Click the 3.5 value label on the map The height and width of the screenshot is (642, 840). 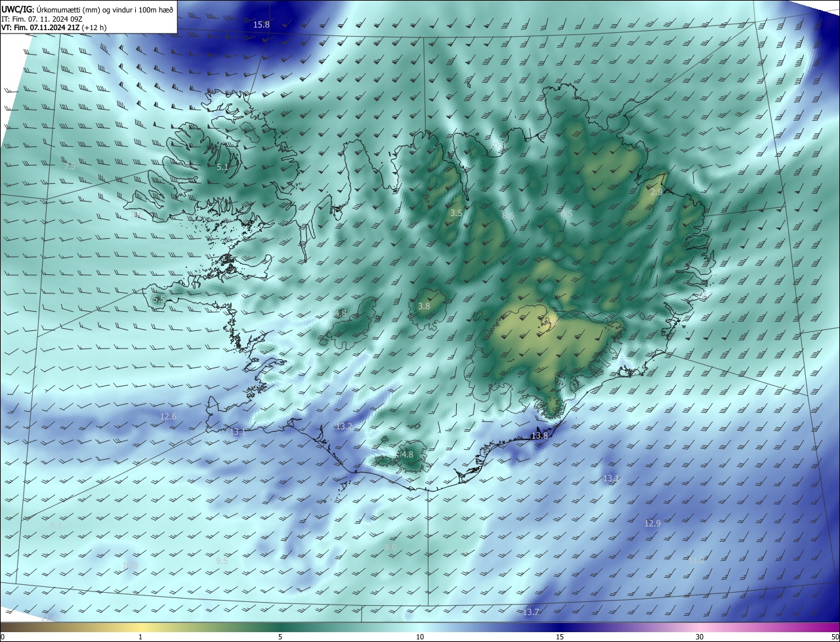456,213
